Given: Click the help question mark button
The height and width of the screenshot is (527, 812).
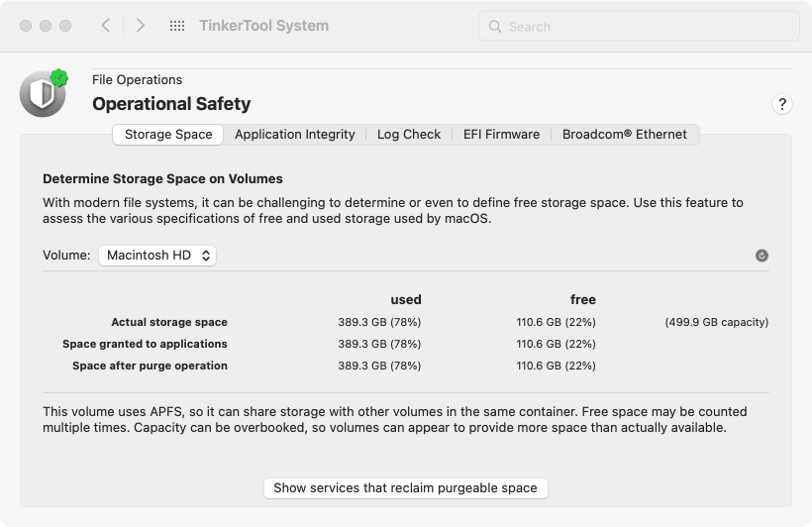Looking at the screenshot, I should pos(782,104).
